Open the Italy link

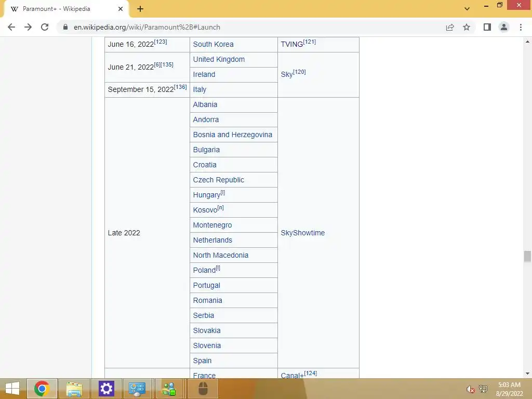click(199, 89)
